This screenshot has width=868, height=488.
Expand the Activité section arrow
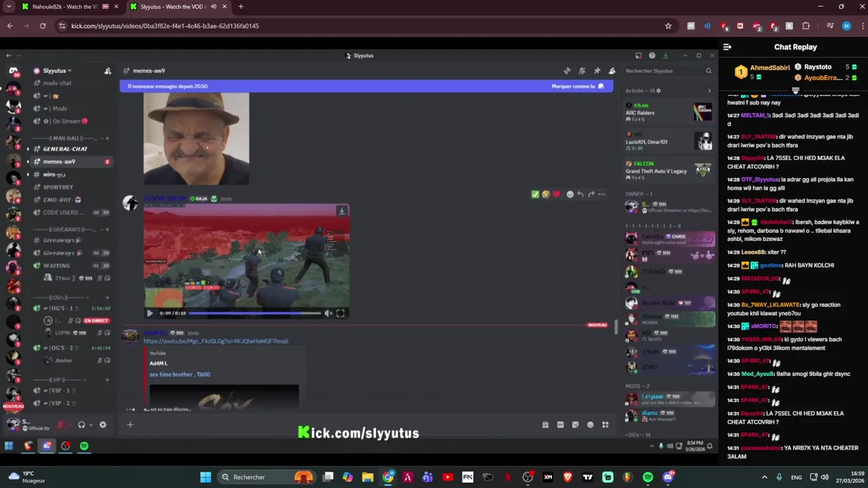pyautogui.click(x=709, y=91)
